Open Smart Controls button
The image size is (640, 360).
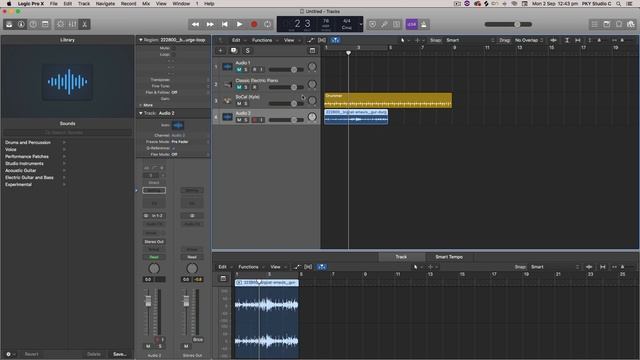pos(60,24)
